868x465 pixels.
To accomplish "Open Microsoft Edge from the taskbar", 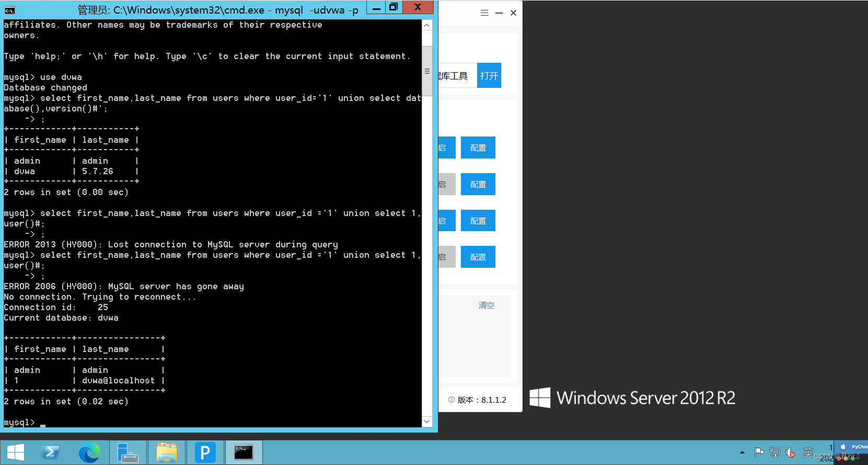I will pos(89,452).
